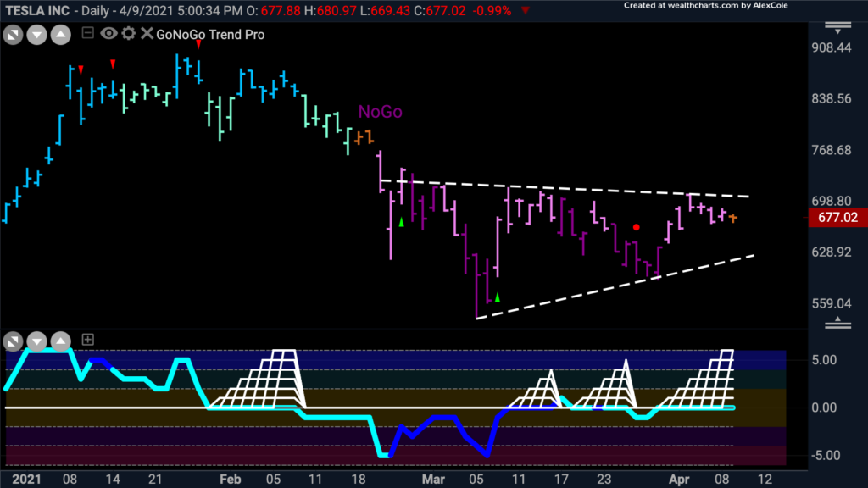This screenshot has width=868, height=488.
Task: Collapse the GoNoGo Trend Pro indicator
Action: tap(87, 33)
